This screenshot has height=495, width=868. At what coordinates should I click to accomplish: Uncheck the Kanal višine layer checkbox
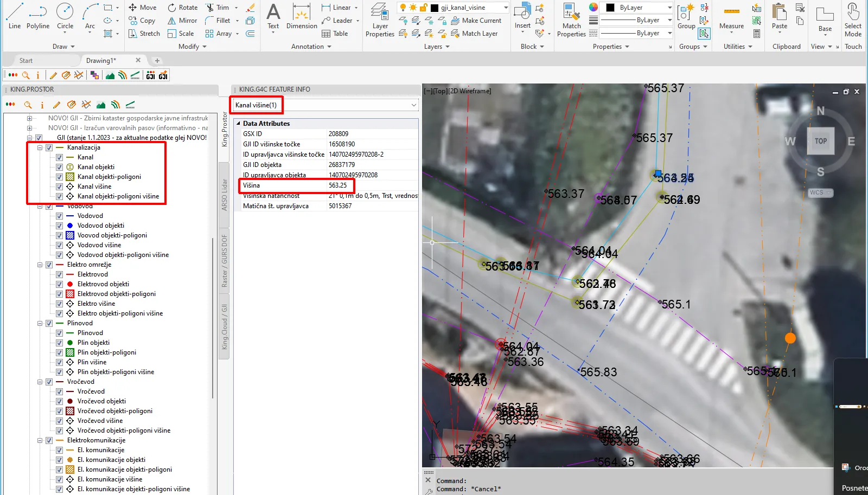pos(60,187)
